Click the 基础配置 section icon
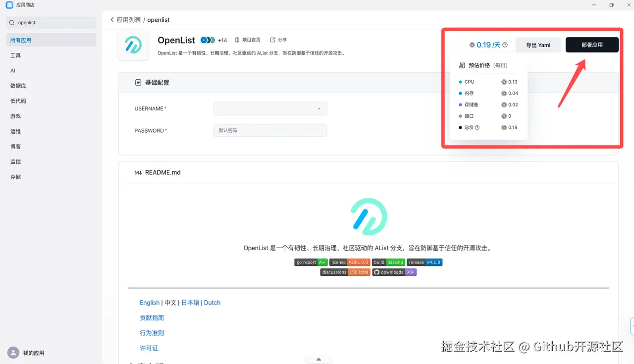Screen dimensions: 634x364 (138, 83)
